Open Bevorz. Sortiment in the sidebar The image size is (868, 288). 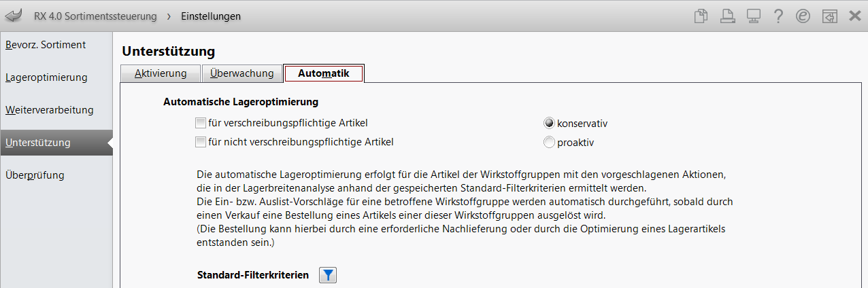46,45
